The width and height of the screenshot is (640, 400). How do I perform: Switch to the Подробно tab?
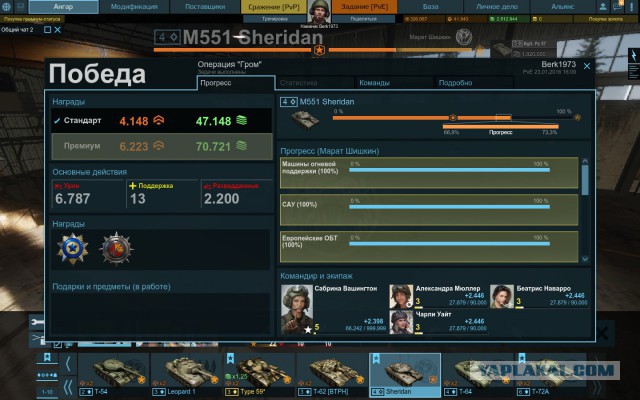(x=475, y=83)
